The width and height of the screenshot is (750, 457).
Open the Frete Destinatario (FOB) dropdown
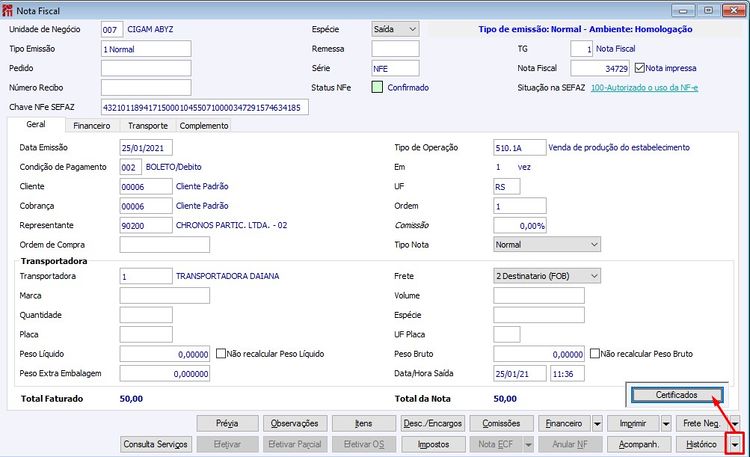(547, 276)
